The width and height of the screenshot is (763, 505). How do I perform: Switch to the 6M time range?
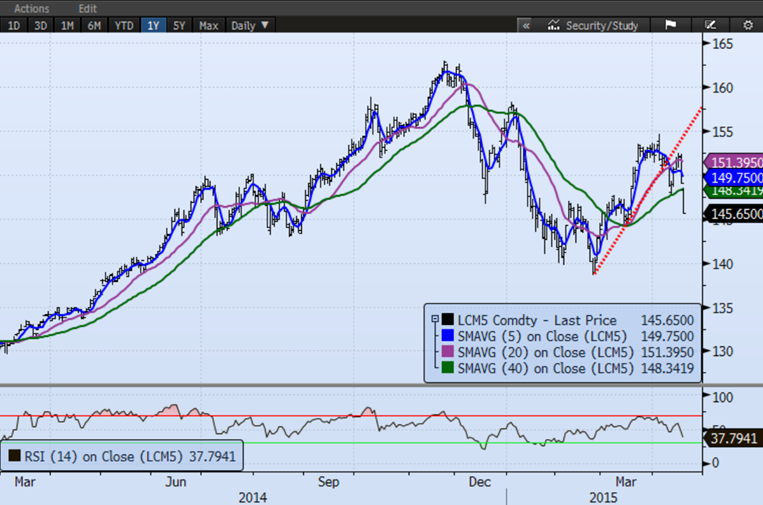pyautogui.click(x=94, y=25)
